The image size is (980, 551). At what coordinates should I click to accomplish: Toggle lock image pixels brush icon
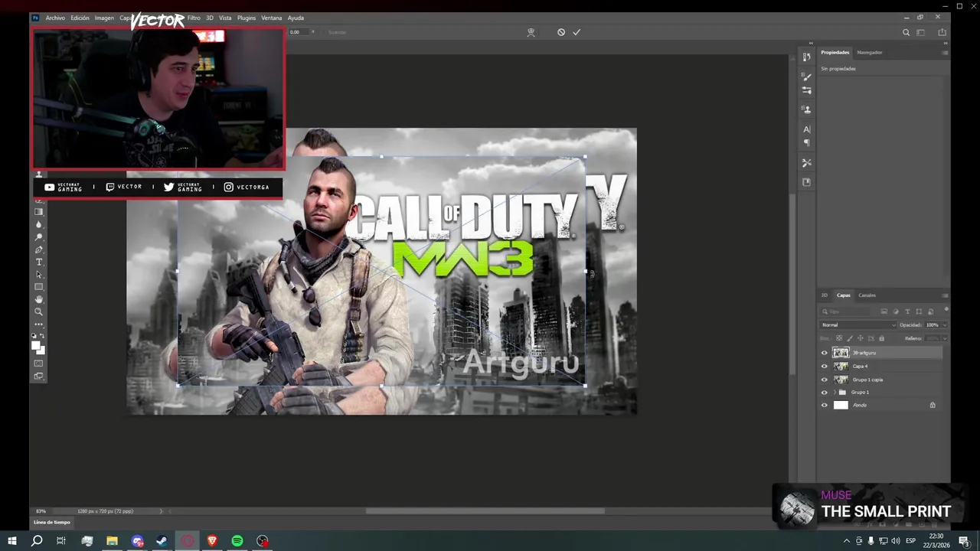(x=850, y=338)
